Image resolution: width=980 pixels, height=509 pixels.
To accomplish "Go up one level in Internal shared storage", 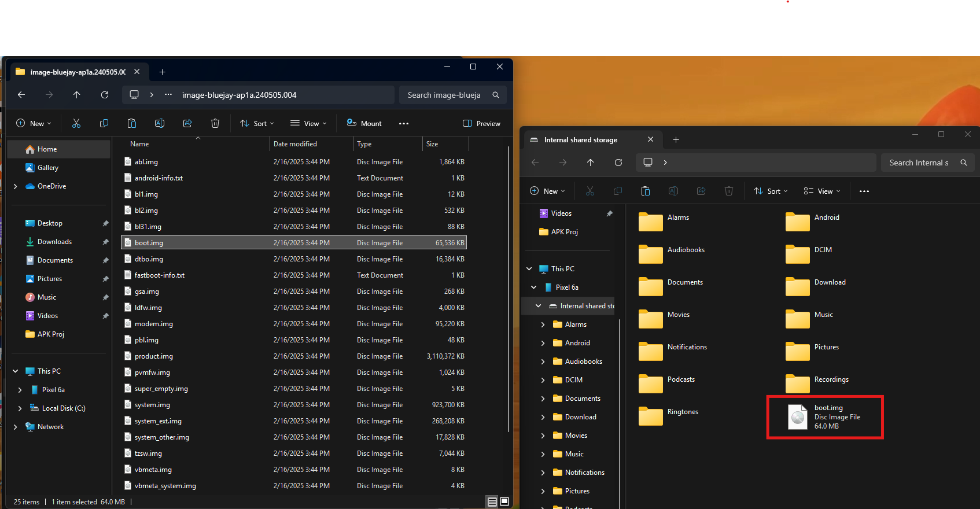I will tap(591, 163).
